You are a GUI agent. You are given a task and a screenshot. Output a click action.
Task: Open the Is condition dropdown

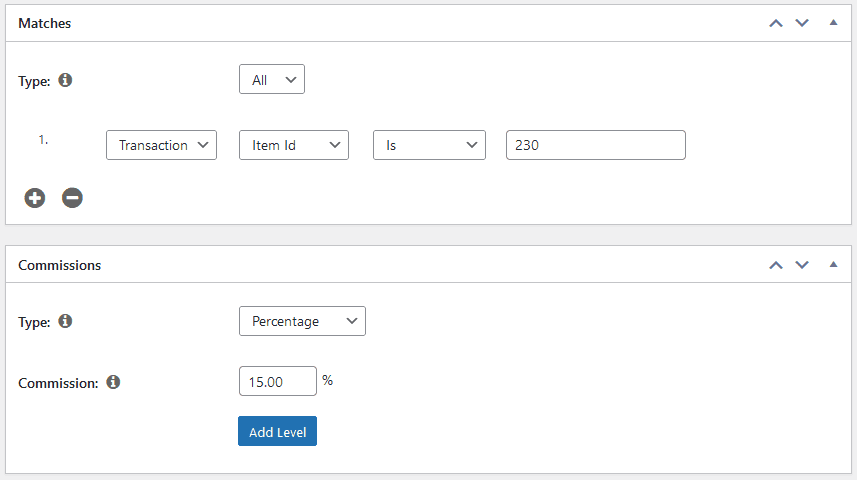pos(429,145)
